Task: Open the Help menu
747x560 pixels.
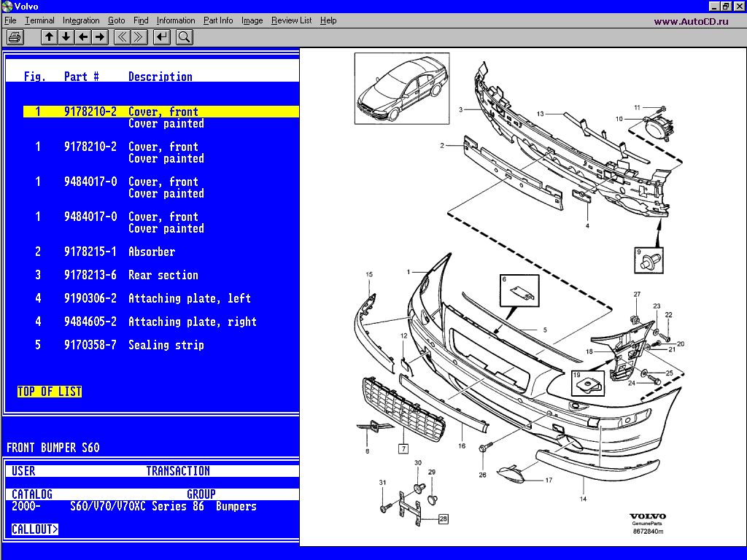Action: (328, 20)
